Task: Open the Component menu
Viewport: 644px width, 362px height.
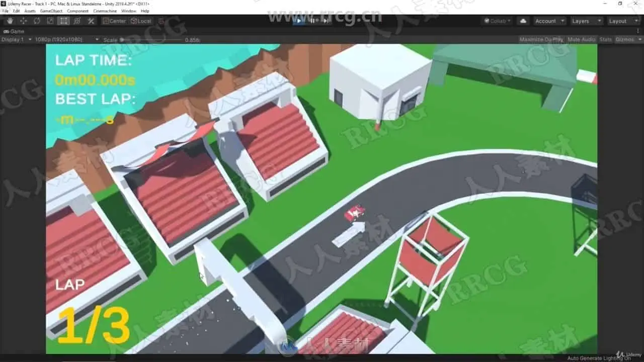Action: tap(77, 11)
